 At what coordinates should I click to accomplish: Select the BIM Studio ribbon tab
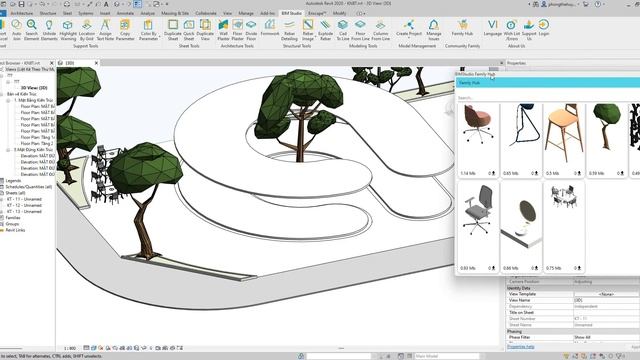291,13
